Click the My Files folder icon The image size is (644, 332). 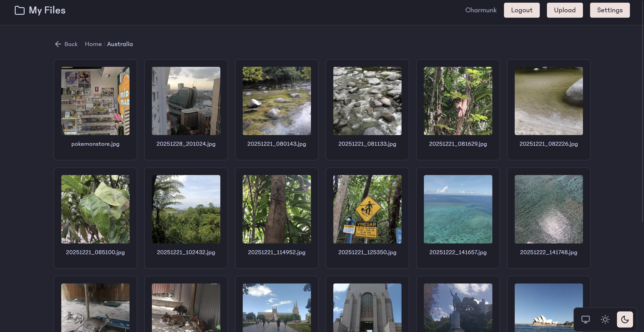pos(19,10)
